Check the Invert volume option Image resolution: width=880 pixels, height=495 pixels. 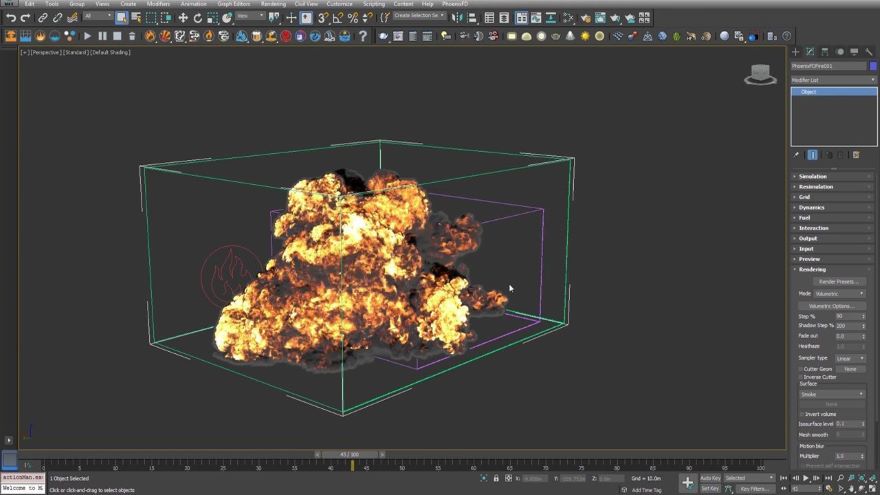click(x=802, y=414)
